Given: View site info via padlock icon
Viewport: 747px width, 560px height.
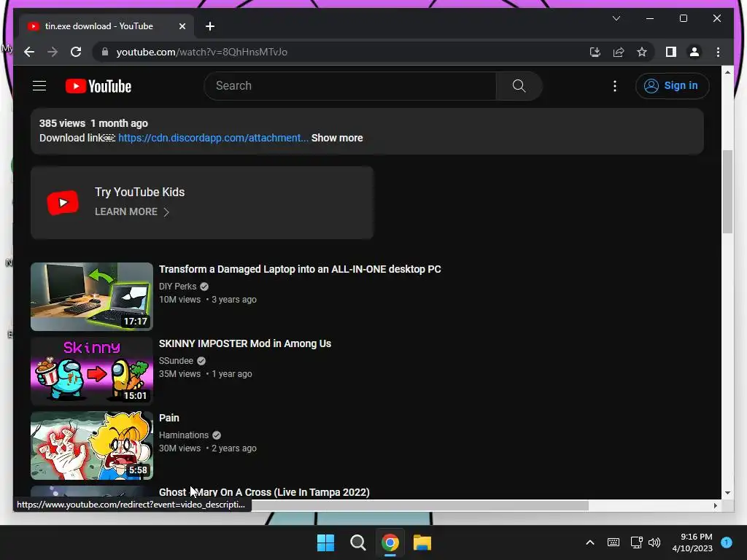Looking at the screenshot, I should [105, 52].
